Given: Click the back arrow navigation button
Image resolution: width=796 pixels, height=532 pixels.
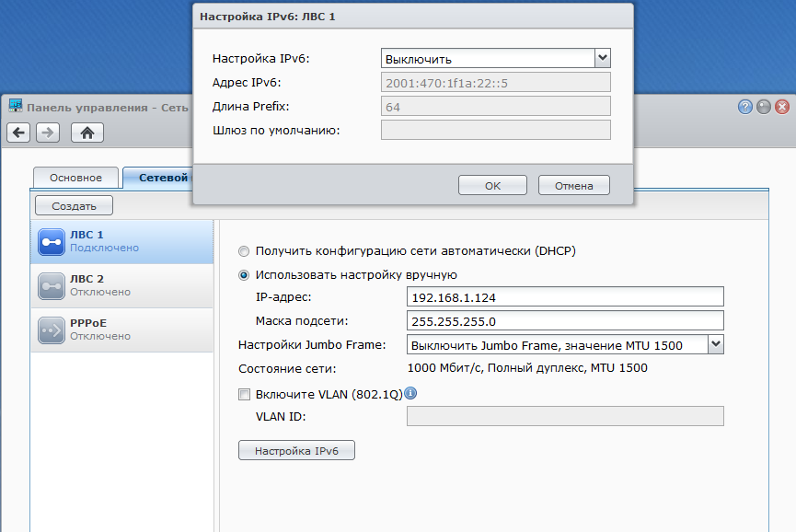Looking at the screenshot, I should pos(18,133).
